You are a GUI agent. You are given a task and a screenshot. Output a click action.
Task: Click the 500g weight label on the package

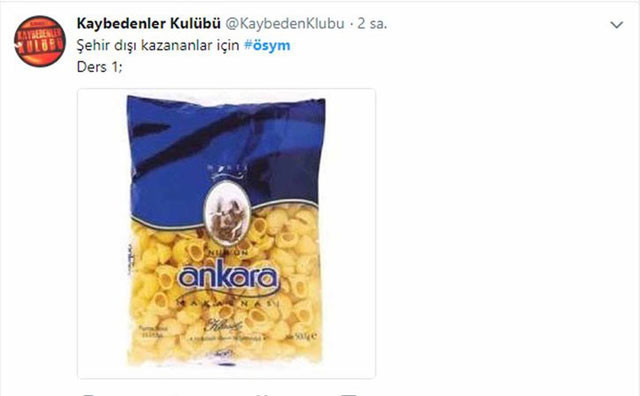click(307, 336)
